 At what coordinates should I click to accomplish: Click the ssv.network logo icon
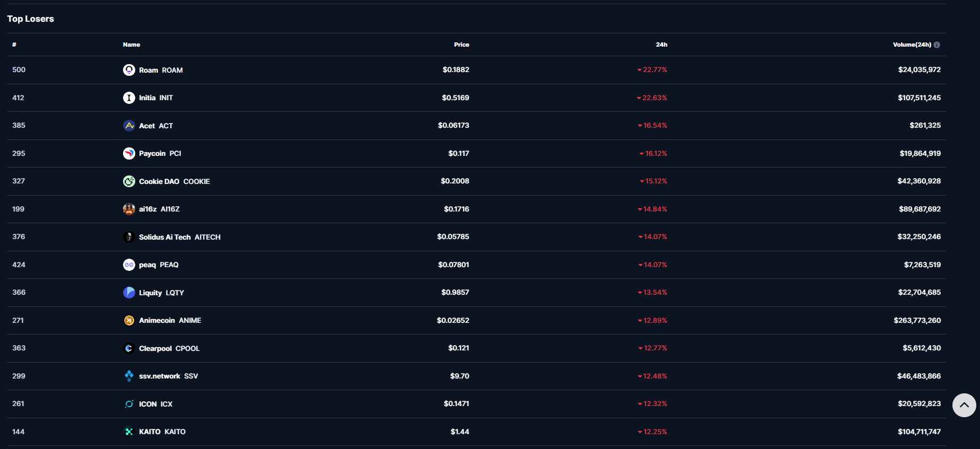click(x=129, y=376)
